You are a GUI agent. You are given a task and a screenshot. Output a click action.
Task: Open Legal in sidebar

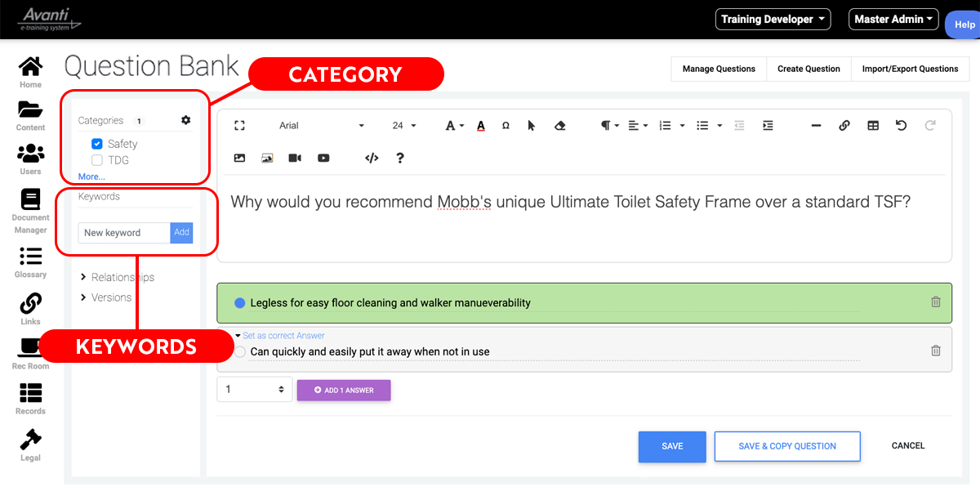(30, 445)
